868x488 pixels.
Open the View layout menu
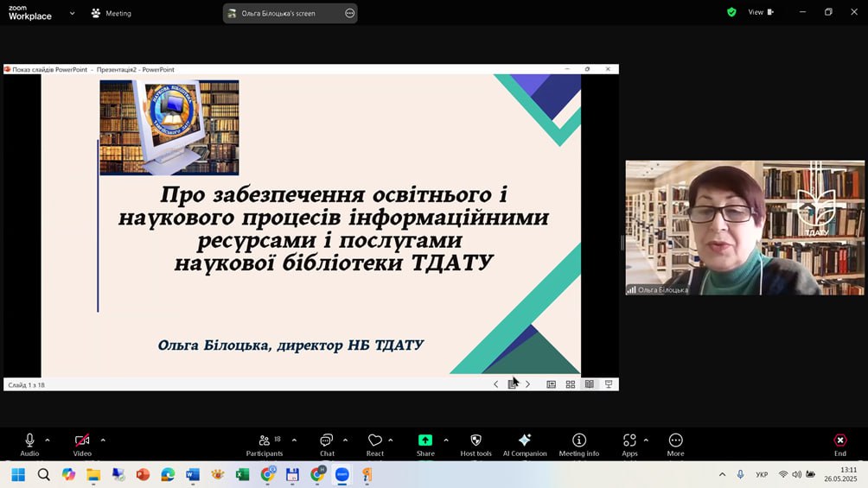pos(761,12)
